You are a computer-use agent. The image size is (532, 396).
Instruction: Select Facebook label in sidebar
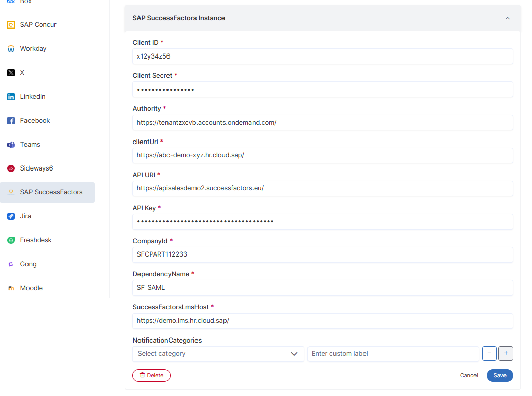point(35,121)
